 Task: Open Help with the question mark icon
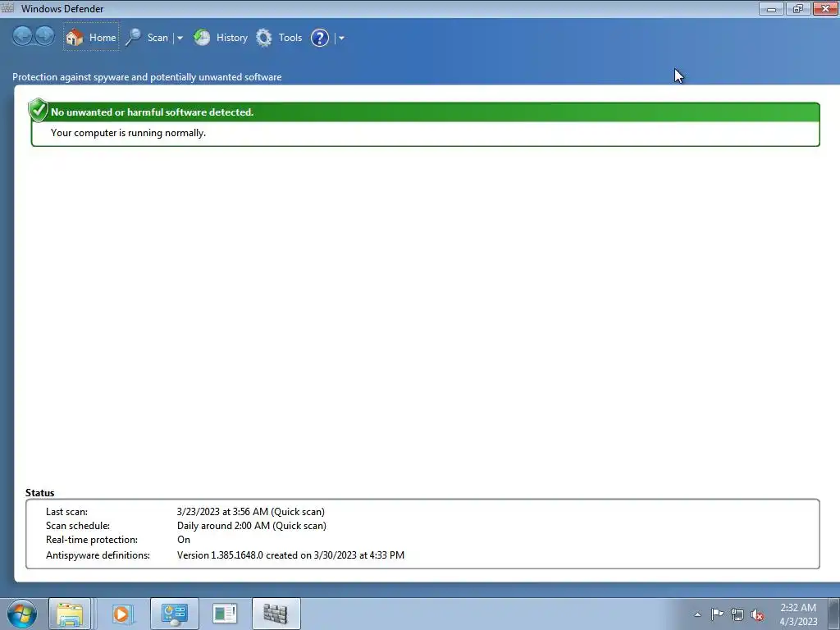(320, 38)
